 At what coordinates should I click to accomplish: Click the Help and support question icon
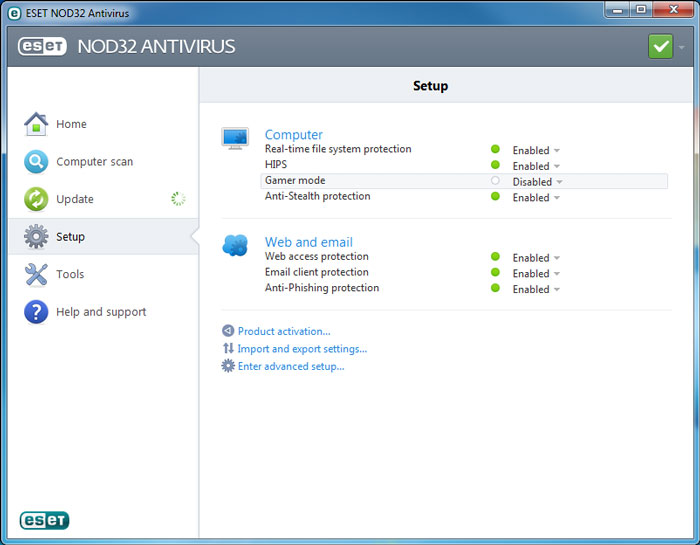pyautogui.click(x=36, y=312)
